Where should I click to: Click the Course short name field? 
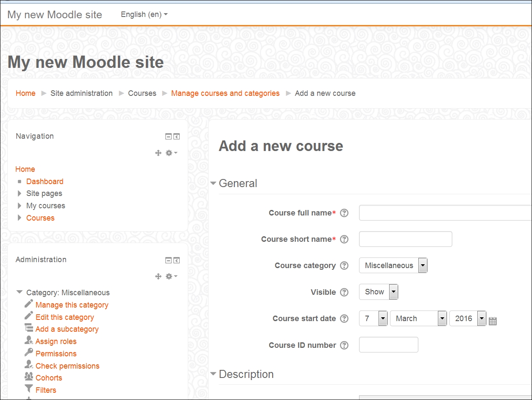pos(406,239)
